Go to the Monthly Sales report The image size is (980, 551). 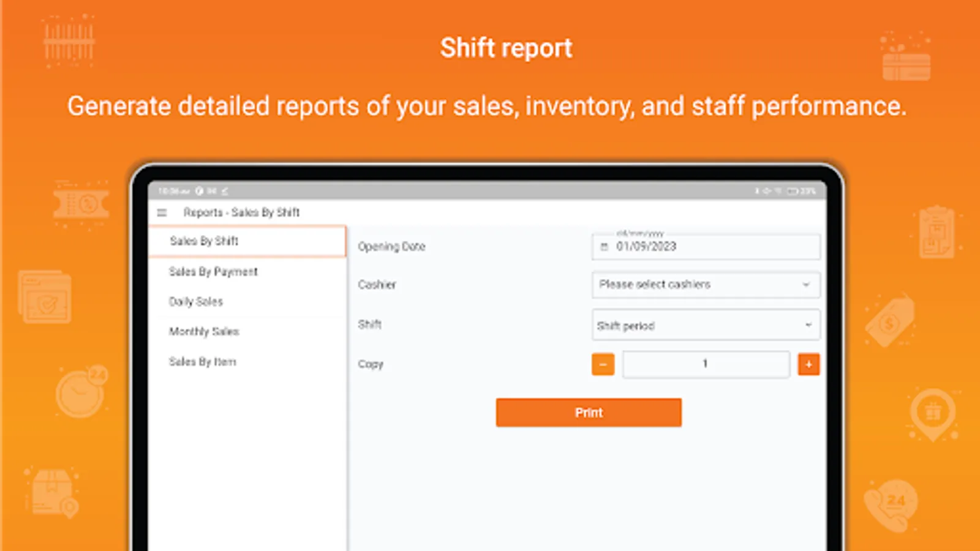click(247, 331)
